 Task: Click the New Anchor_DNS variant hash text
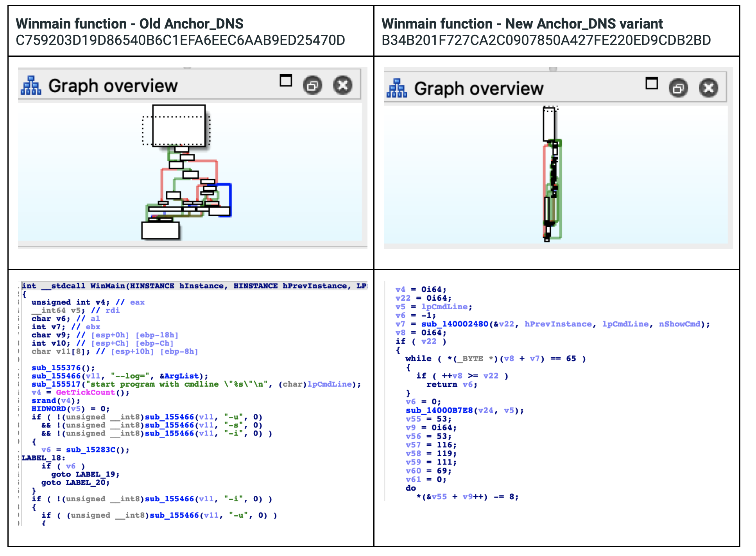546,40
